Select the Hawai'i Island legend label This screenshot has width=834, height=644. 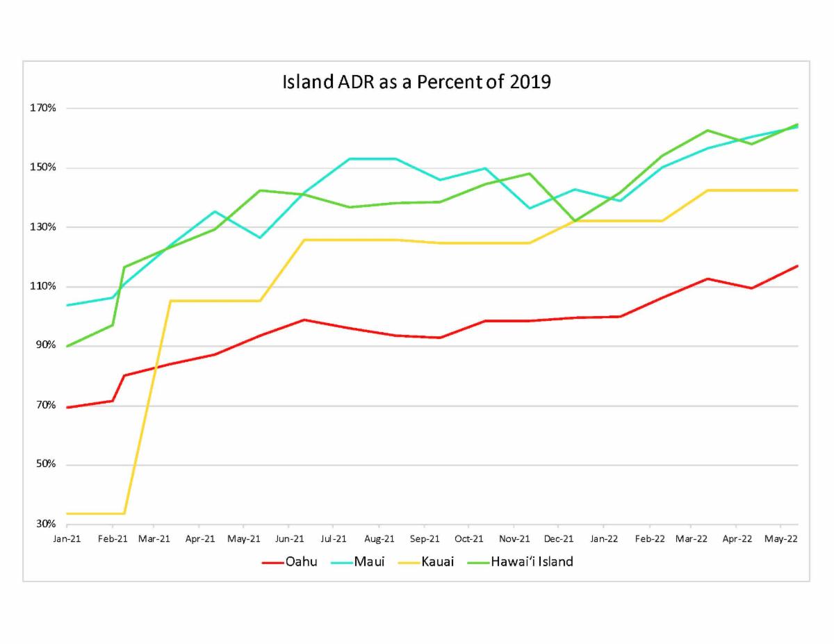532,562
